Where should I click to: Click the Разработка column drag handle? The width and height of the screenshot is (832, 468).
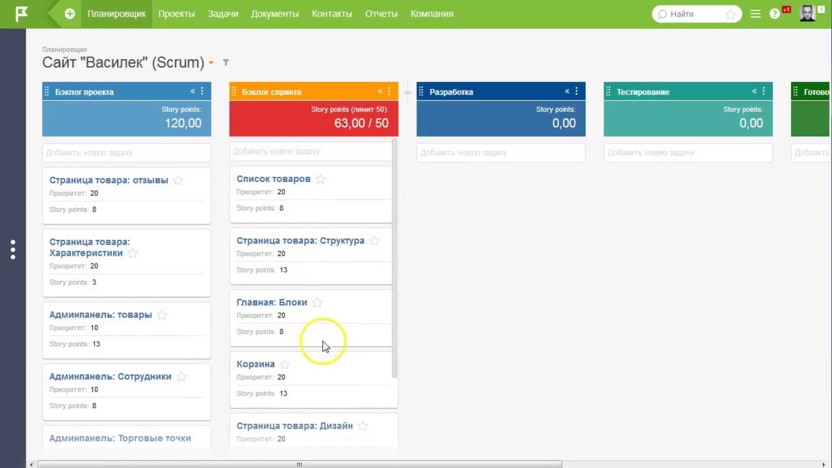(421, 91)
